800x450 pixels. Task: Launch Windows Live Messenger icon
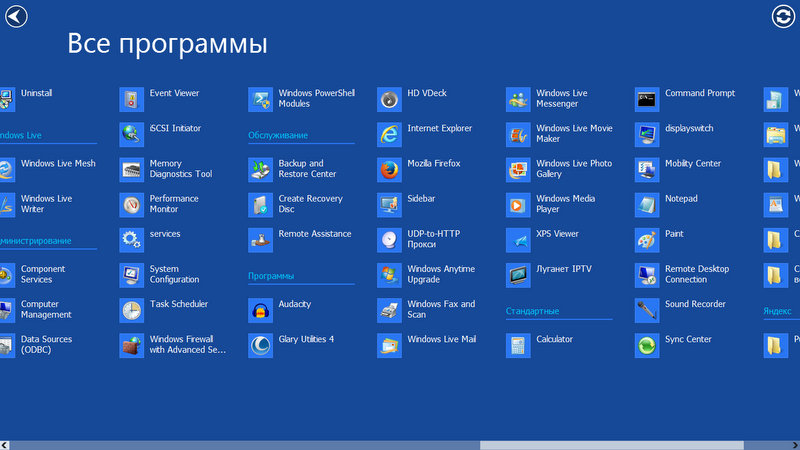(x=518, y=99)
